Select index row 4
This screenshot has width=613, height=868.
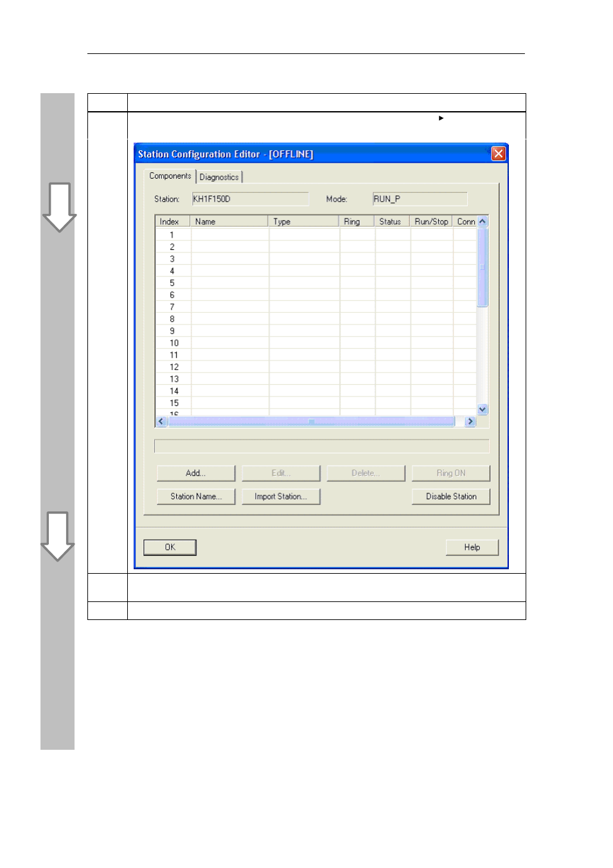pyautogui.click(x=316, y=271)
